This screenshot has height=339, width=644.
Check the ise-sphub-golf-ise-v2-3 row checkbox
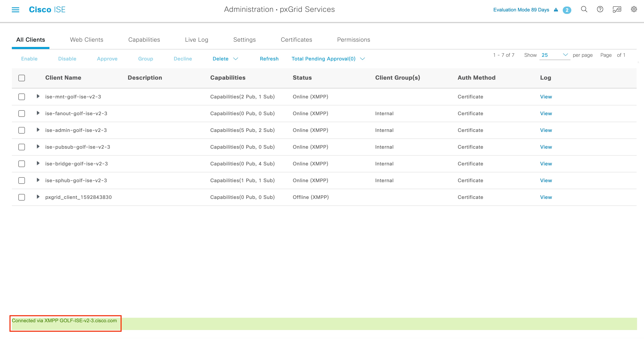(x=22, y=181)
